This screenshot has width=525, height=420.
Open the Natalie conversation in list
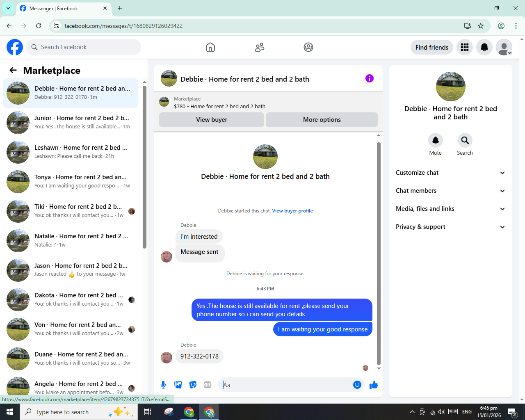click(71, 241)
